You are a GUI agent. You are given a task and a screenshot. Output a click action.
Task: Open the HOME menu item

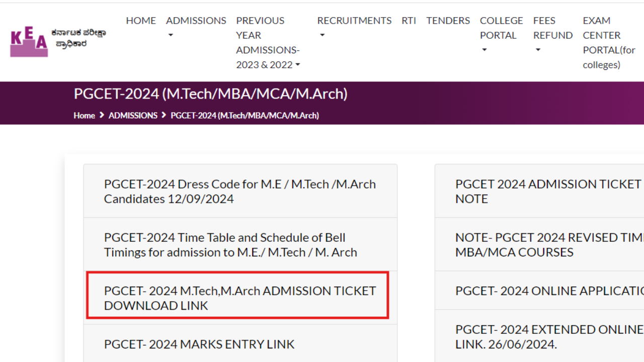click(141, 21)
